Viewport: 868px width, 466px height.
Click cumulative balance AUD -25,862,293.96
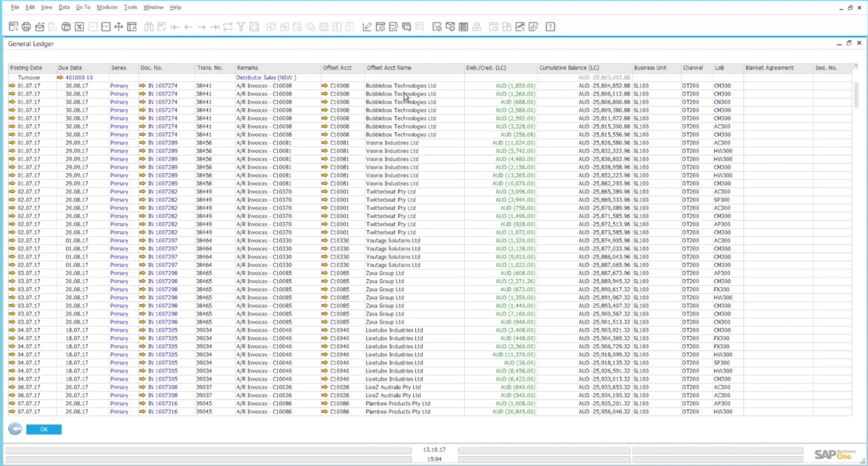click(x=604, y=184)
